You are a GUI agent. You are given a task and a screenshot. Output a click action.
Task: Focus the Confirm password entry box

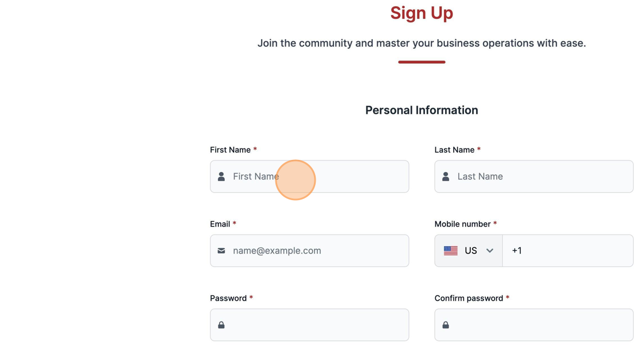point(534,325)
